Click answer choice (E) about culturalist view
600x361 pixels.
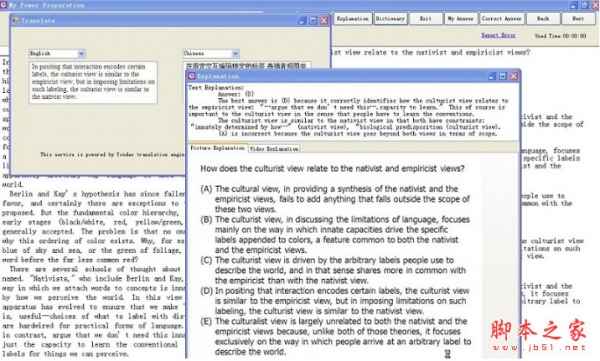pos(336,336)
